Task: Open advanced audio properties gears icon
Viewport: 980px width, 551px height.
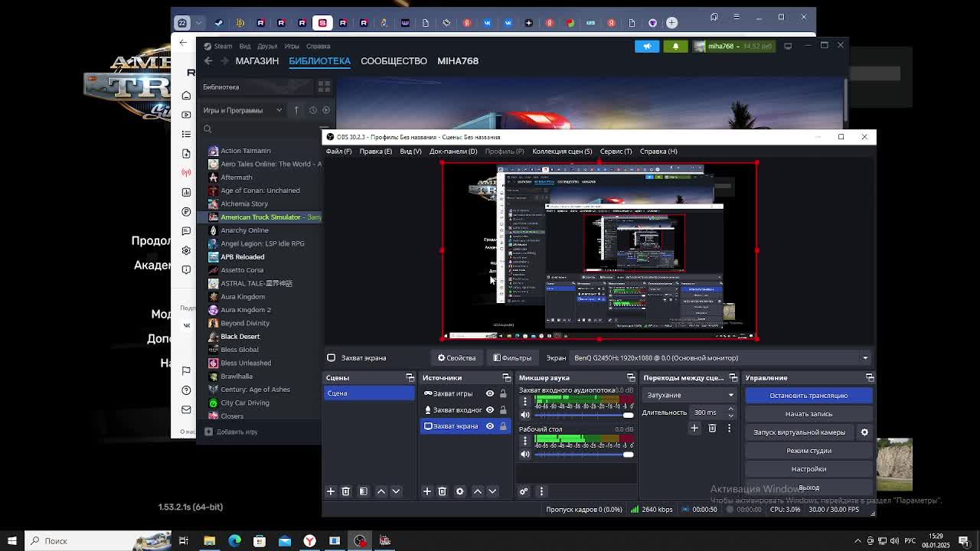Action: click(524, 491)
